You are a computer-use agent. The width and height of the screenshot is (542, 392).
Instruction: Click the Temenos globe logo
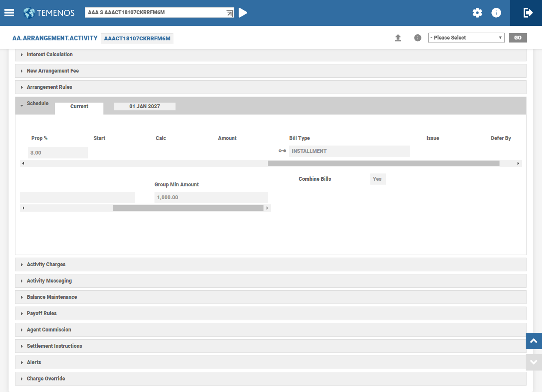[x=29, y=13]
